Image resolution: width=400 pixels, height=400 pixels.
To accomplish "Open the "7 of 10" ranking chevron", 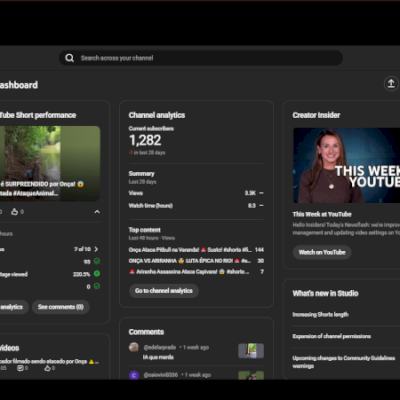I will tap(96, 249).
